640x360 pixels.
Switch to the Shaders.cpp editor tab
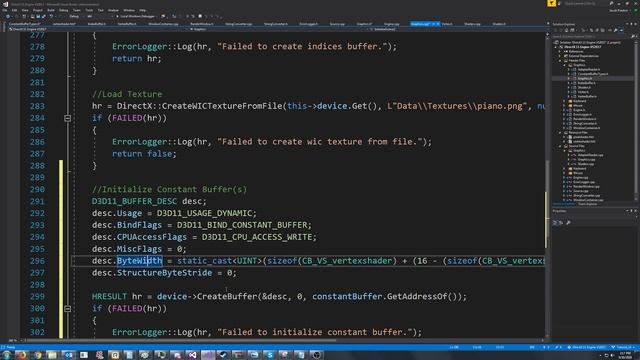(x=472, y=24)
